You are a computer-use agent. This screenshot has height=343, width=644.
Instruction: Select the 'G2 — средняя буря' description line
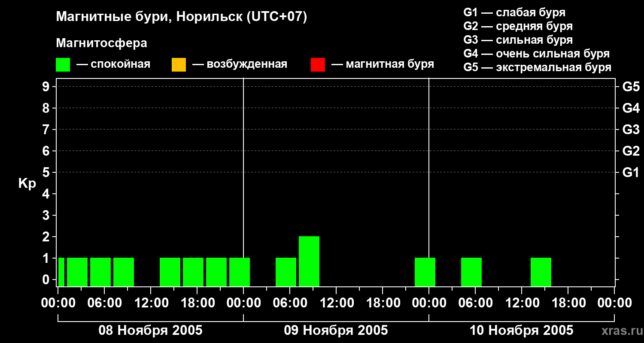click(518, 26)
